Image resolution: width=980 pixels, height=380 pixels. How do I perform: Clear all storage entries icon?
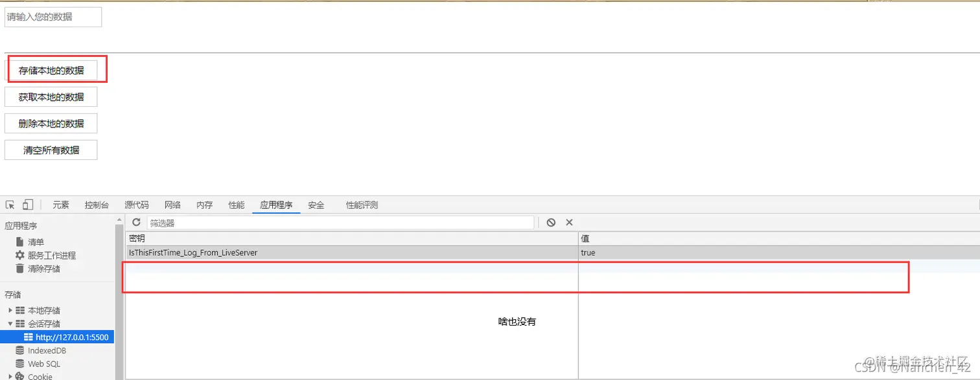(551, 222)
